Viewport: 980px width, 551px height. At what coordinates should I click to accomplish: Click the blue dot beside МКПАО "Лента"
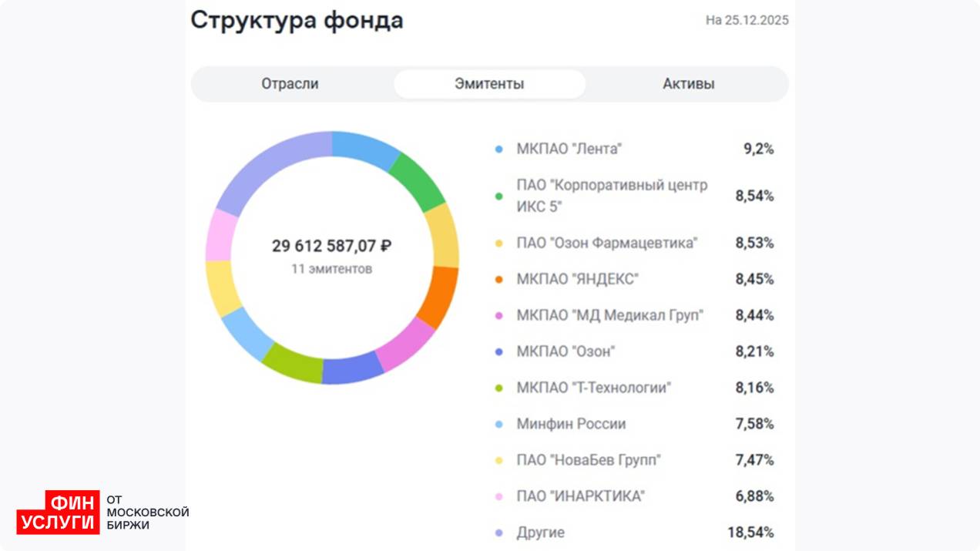tap(498, 150)
